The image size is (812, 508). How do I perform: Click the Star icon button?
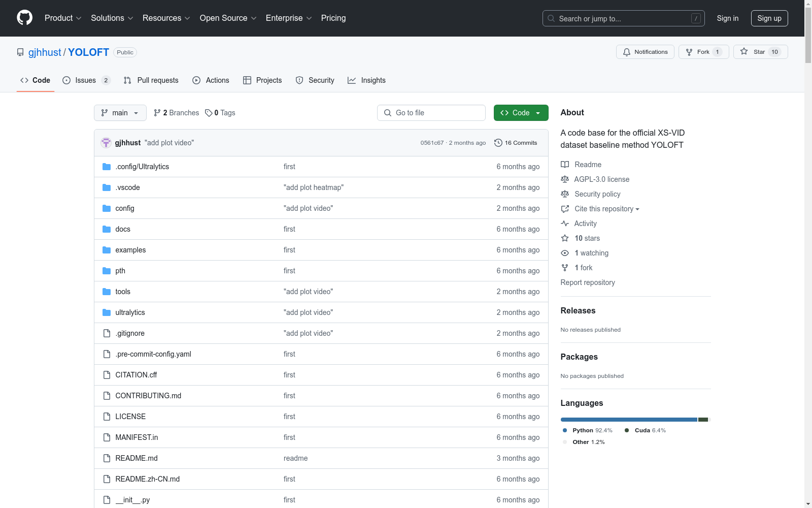pos(744,51)
